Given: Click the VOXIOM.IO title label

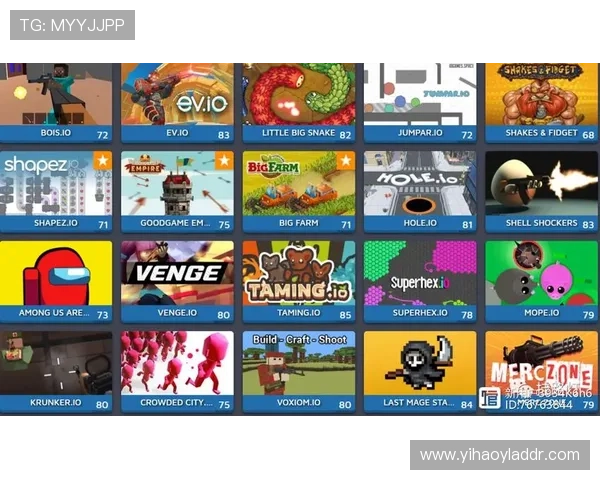Looking at the screenshot, I should pos(299,403).
